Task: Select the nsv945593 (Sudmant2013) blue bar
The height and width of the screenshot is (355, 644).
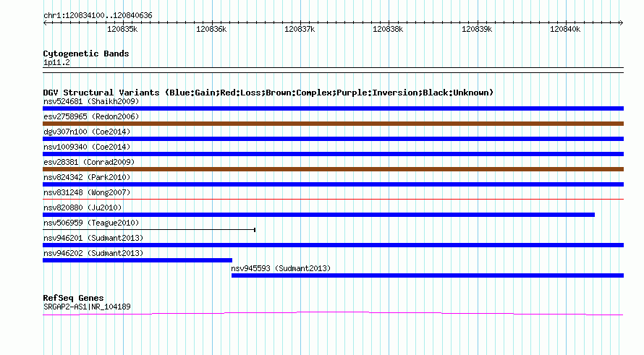Action: pos(428,275)
